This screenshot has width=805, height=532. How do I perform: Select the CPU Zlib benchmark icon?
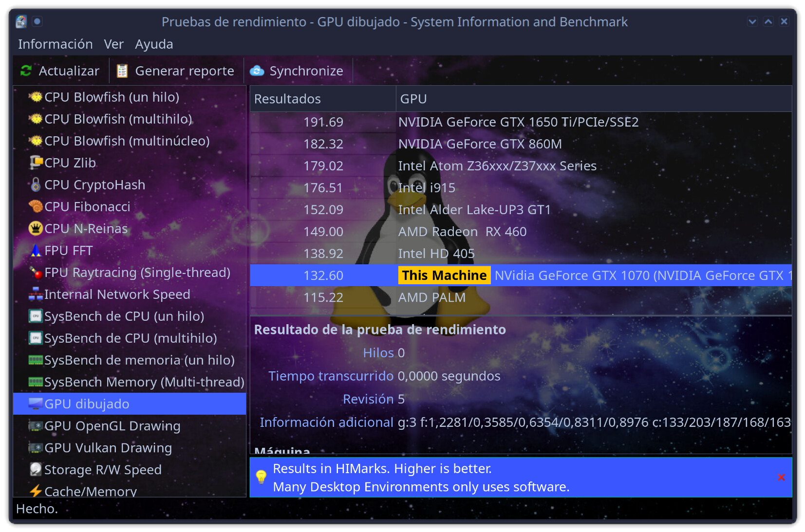coord(36,163)
